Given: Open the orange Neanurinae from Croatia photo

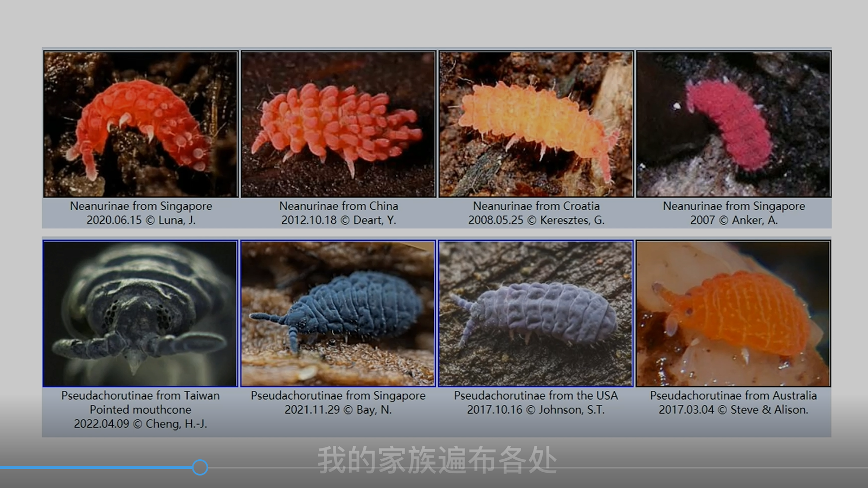Looking at the screenshot, I should pos(536,124).
